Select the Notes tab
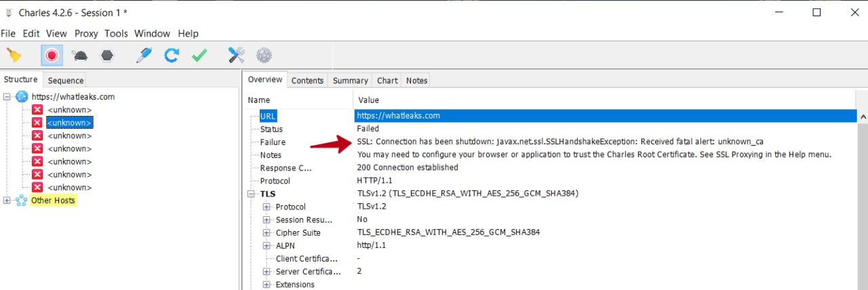The width and height of the screenshot is (868, 290). tap(416, 80)
